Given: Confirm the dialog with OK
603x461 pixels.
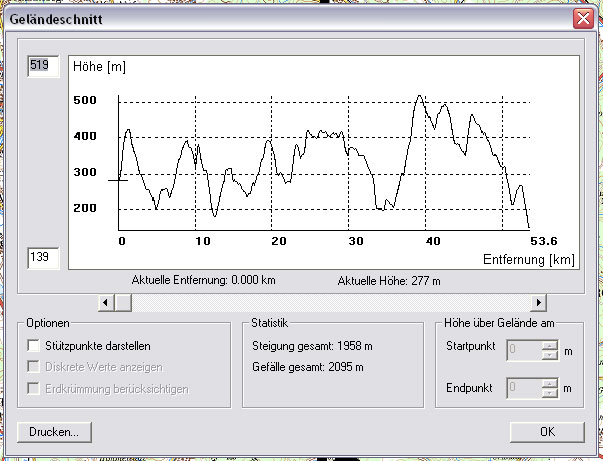Looking at the screenshot, I should pyautogui.click(x=546, y=431).
